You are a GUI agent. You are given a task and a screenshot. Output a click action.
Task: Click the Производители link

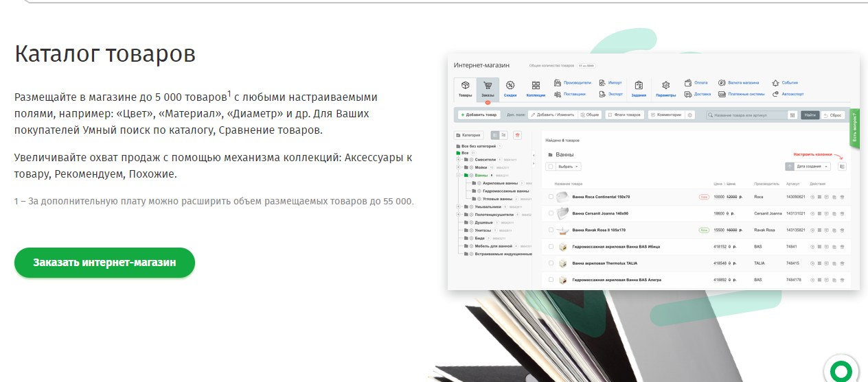576,82
